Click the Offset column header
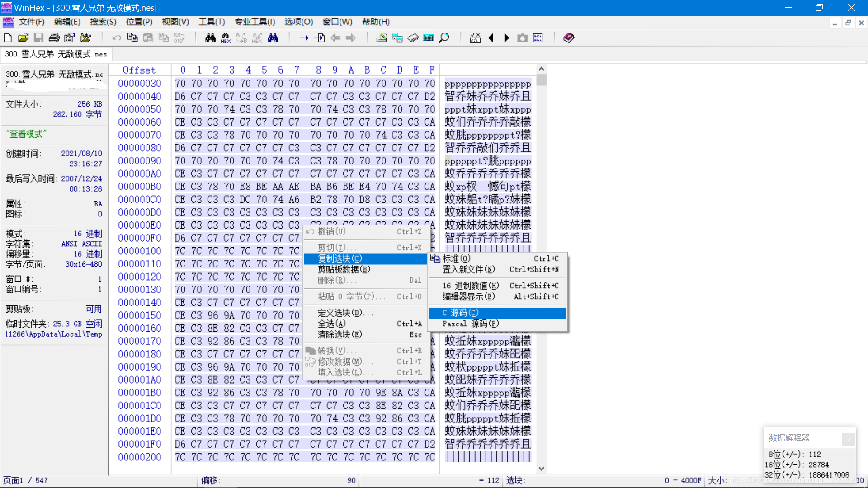Viewport: 868px width, 488px height. [x=139, y=70]
